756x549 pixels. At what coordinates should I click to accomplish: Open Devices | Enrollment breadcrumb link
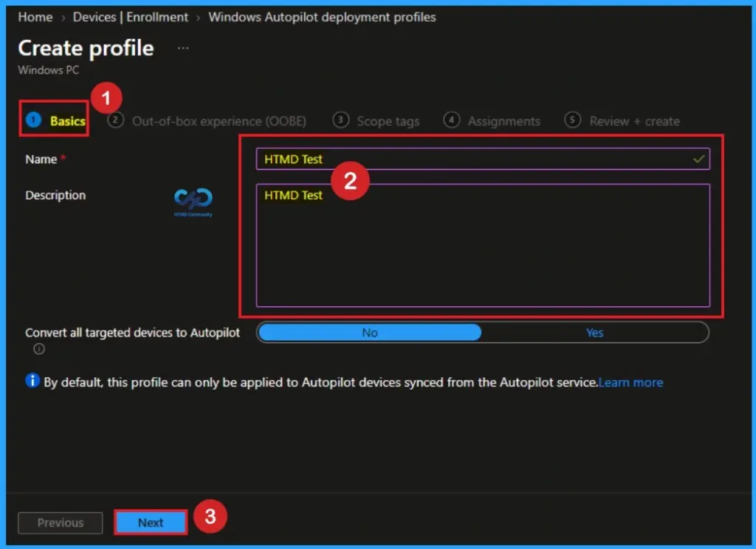[130, 17]
